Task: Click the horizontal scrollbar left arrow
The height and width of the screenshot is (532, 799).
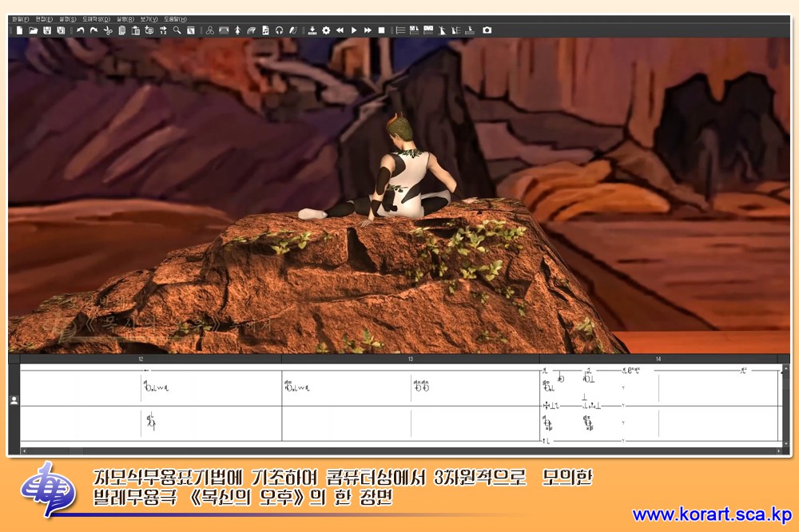Action: 24,451
